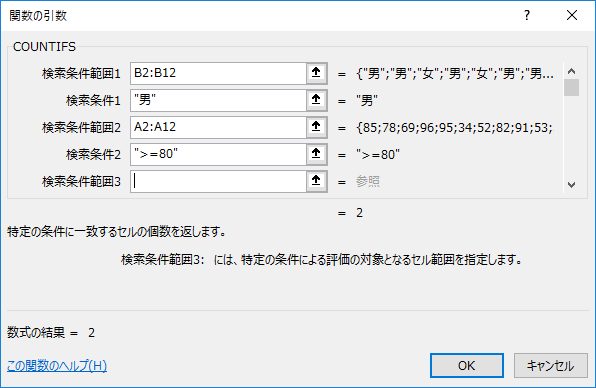Click the キャンセル button
Image resolution: width=596 pixels, height=388 pixels.
(550, 366)
